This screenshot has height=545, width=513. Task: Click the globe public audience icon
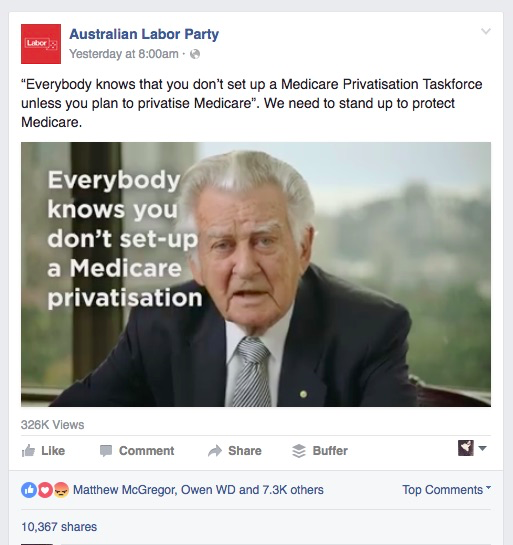(x=195, y=54)
